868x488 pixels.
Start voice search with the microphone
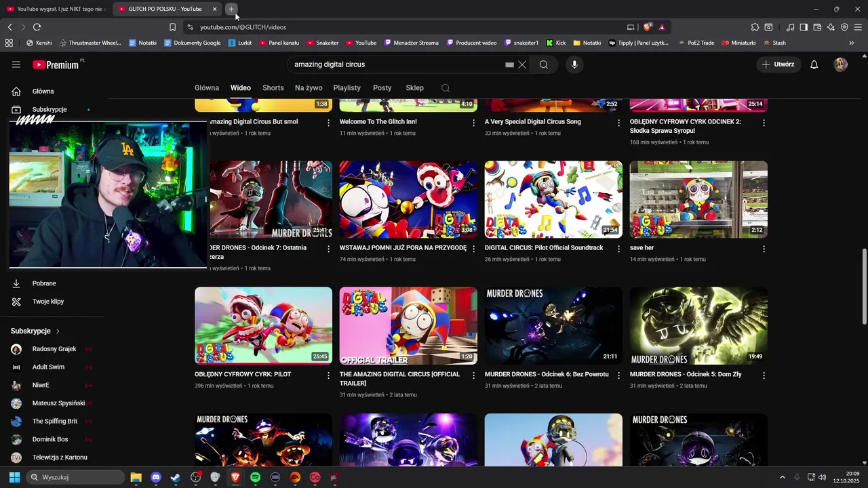[574, 64]
